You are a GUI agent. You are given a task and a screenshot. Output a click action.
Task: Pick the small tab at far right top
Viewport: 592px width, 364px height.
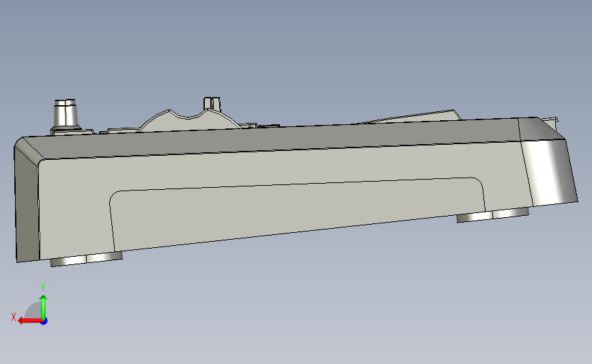[550, 122]
